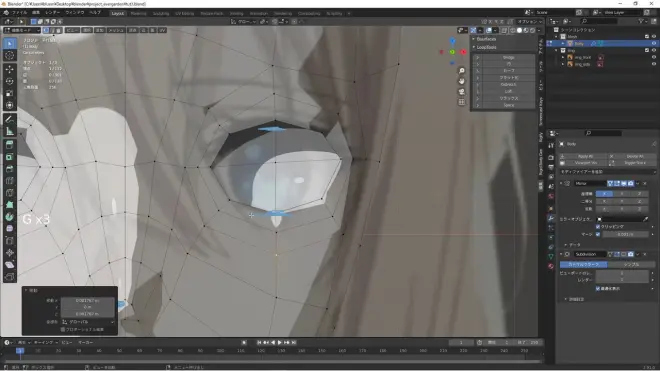Open the Help menu

[x=95, y=13]
